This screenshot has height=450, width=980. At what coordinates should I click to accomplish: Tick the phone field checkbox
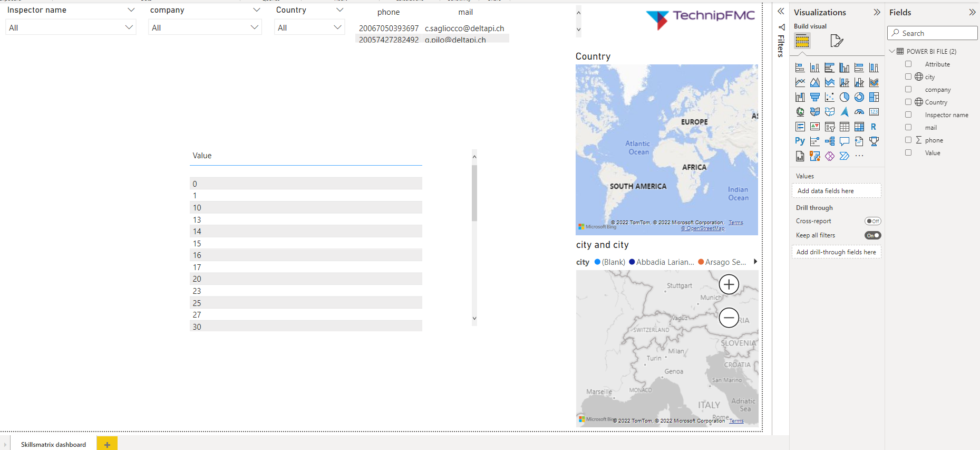(908, 140)
